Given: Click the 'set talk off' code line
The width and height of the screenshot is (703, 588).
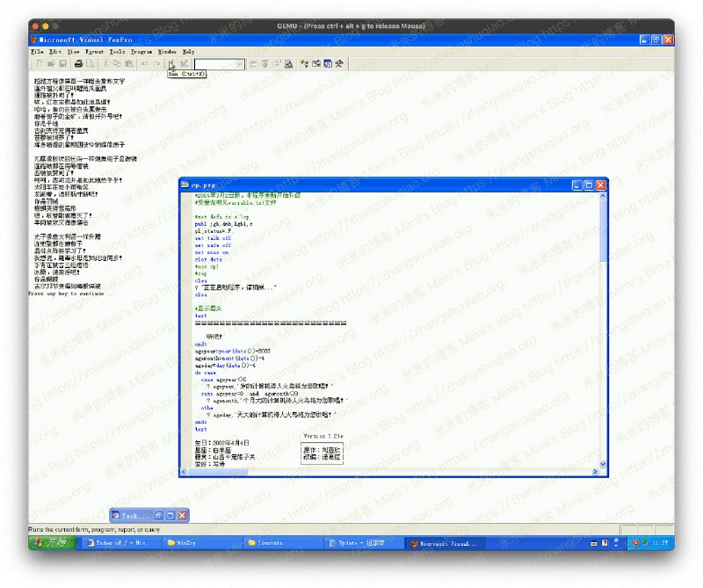Looking at the screenshot, I should coord(213,238).
